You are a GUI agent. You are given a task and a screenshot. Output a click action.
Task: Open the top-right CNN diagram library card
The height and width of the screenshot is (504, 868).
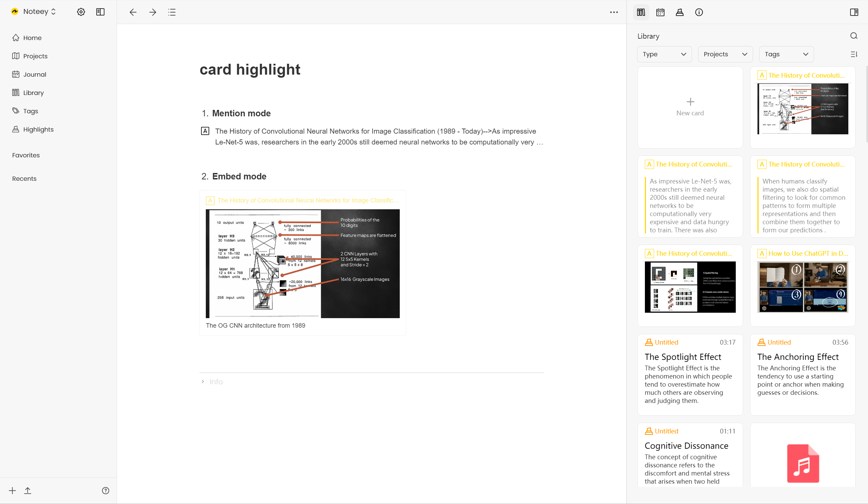(803, 107)
